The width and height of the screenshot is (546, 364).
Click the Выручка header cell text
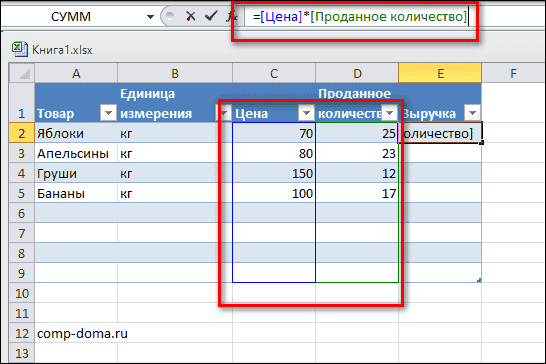click(429, 114)
